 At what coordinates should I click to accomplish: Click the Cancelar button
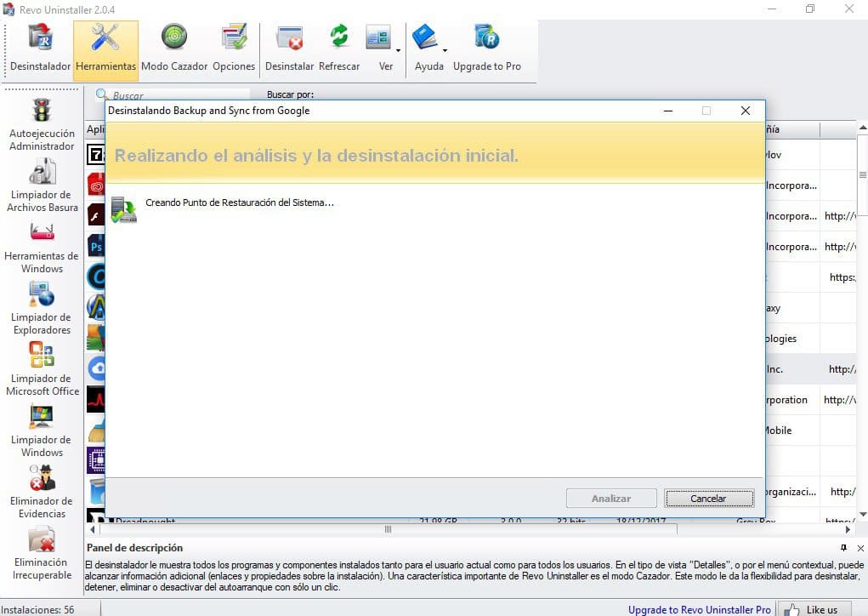coord(708,499)
